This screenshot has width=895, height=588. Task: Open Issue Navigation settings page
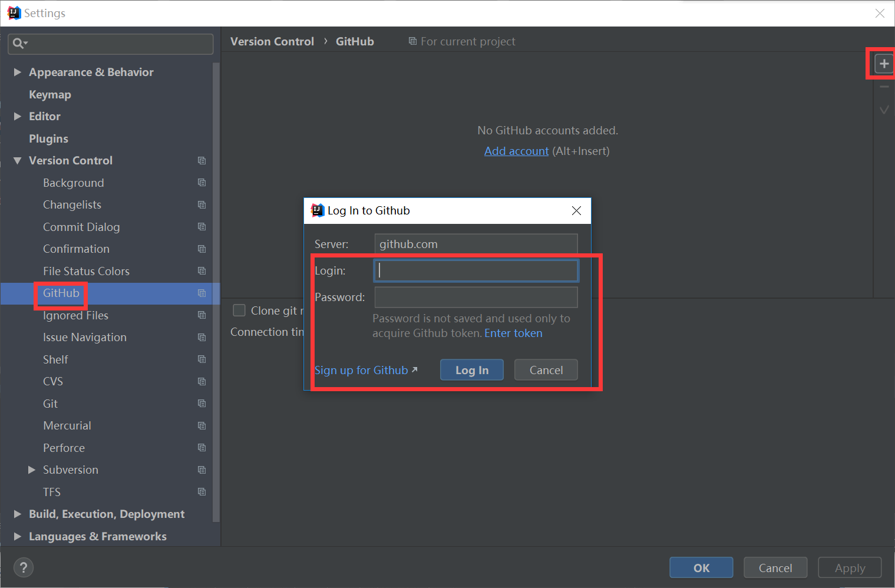pyautogui.click(x=84, y=337)
